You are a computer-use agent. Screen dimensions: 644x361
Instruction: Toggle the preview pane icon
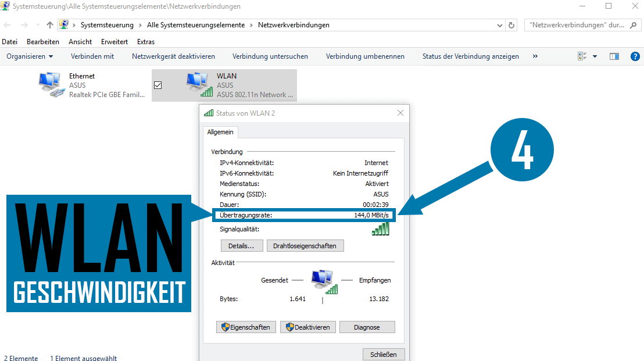coord(614,56)
